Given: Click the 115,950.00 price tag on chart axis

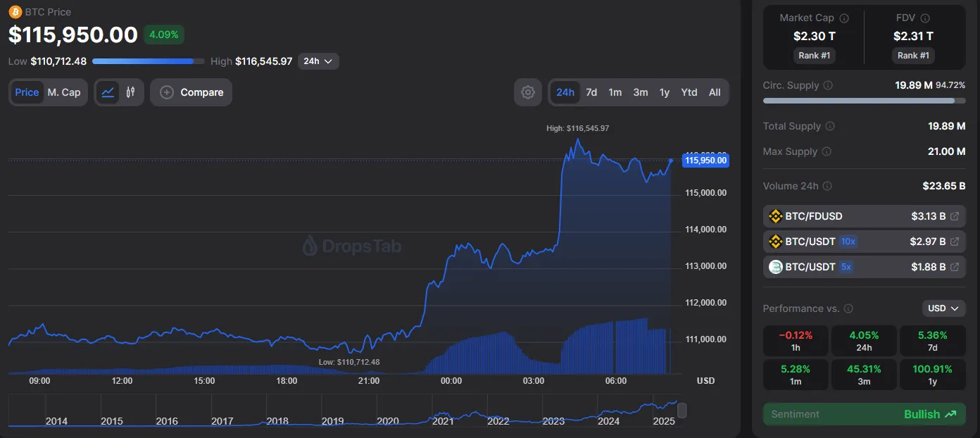Looking at the screenshot, I should 705,160.
